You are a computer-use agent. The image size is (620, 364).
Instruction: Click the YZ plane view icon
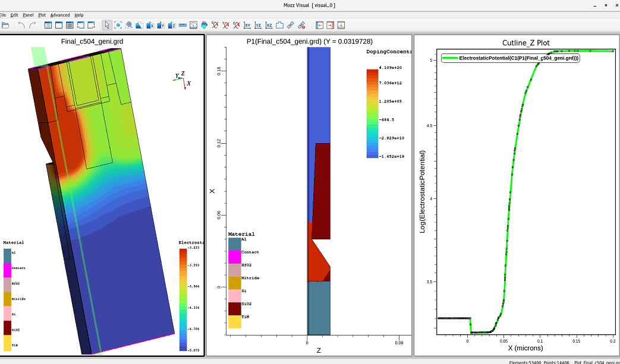tap(258, 26)
